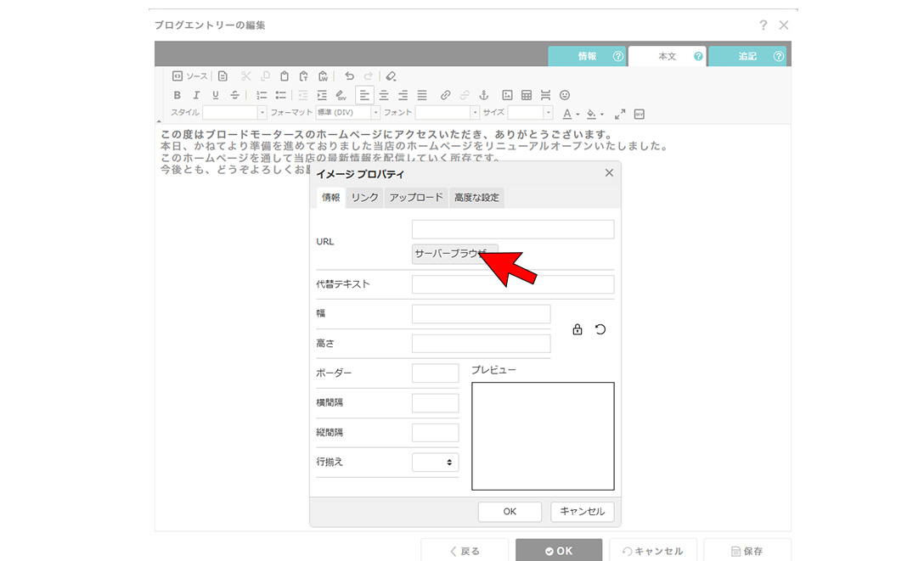Click the insert link chain icon
This screenshot has width=924, height=561.
(x=446, y=95)
